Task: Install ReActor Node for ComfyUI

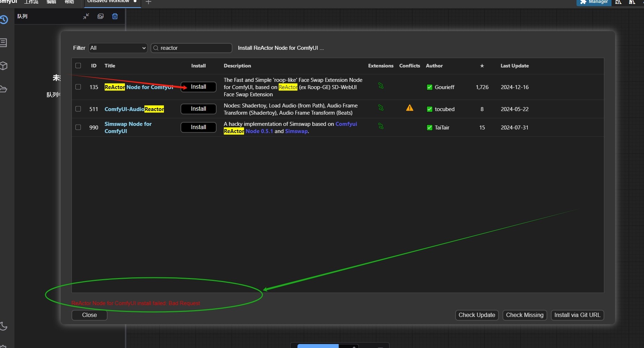Action: 199,87
